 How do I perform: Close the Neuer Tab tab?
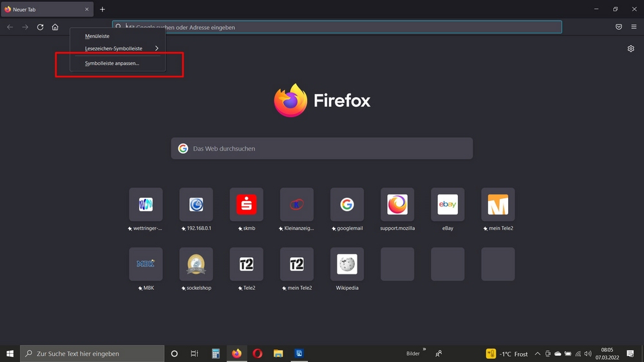87,9
